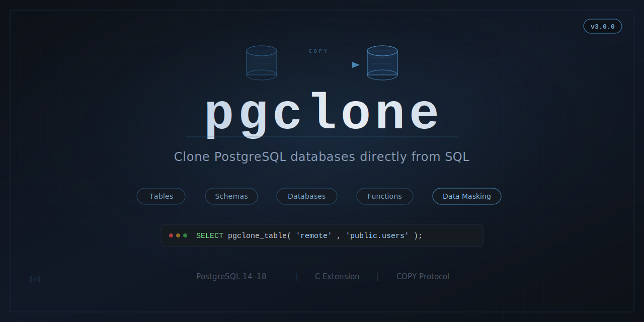Screen dimensions: 644x322
Task: Click the yellow dot in code window
Action: pyautogui.click(x=178, y=235)
